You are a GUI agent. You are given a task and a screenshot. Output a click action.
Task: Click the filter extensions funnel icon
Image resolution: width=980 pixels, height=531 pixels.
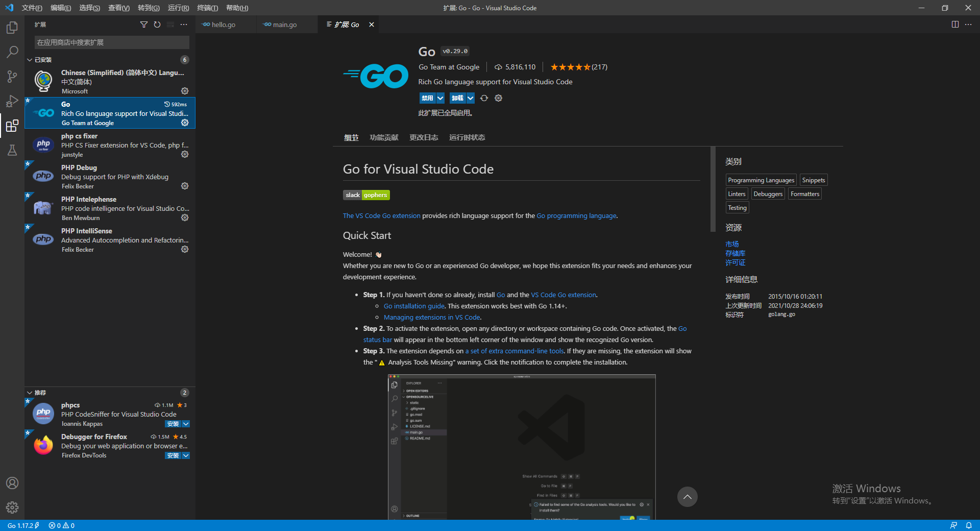(x=144, y=25)
